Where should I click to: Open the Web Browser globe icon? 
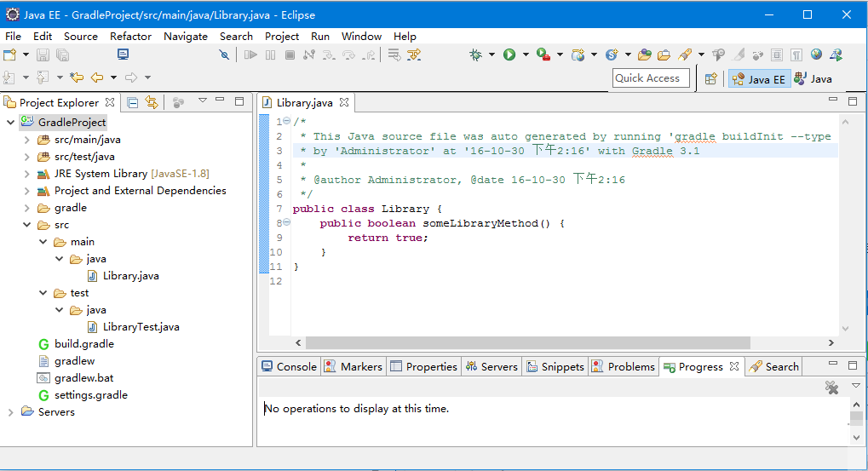click(x=816, y=55)
